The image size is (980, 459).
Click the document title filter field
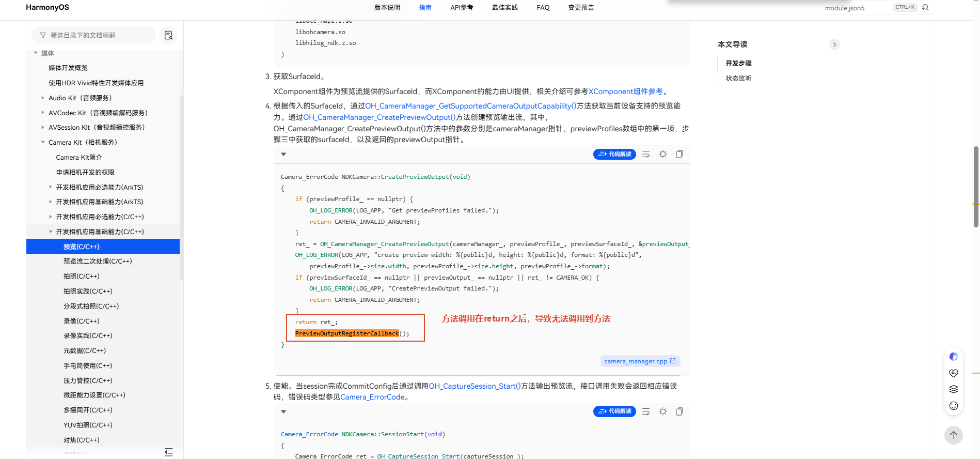[x=93, y=35]
